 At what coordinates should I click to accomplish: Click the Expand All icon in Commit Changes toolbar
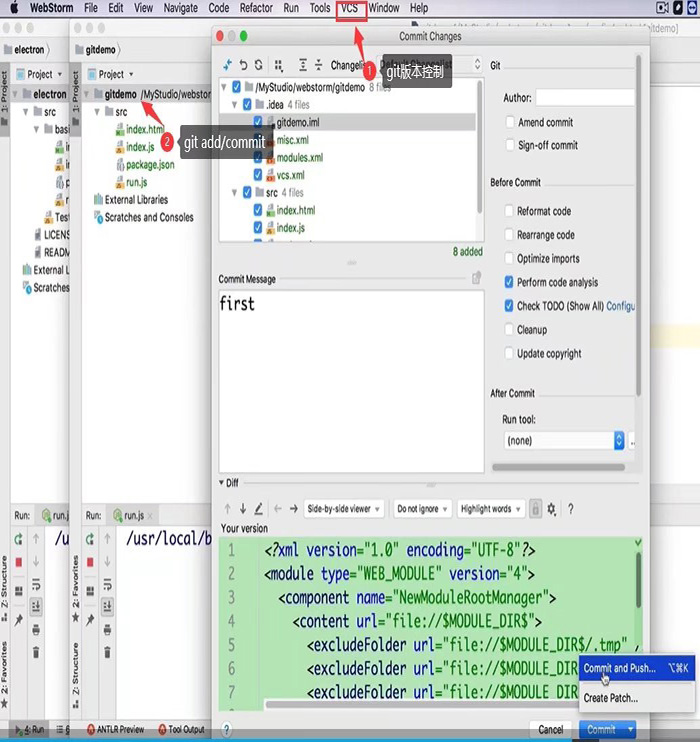point(302,64)
